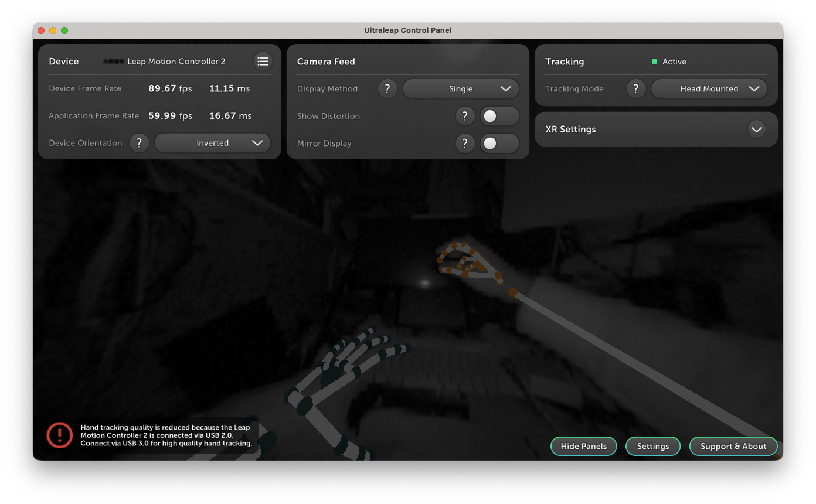816x504 pixels.
Task: Open the Tracking Mode dropdown showing Head Mounted
Action: coord(709,89)
